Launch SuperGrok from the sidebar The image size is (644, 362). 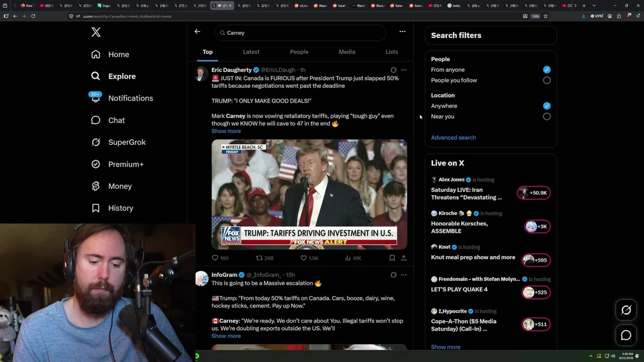click(x=118, y=142)
